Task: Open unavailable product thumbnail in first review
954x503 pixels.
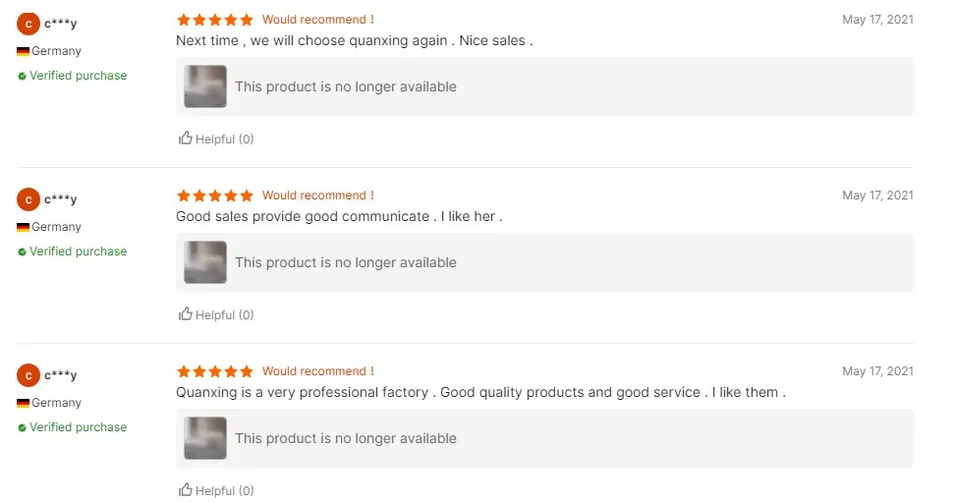Action: click(x=205, y=87)
